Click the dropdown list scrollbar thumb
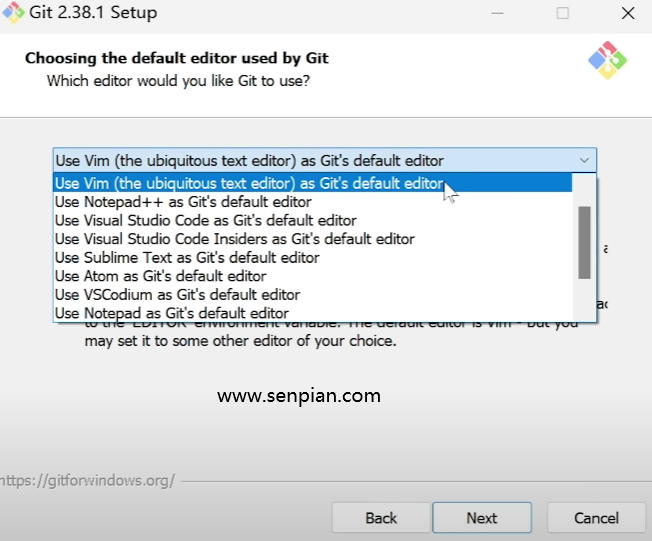The height and width of the screenshot is (541, 652). click(584, 241)
